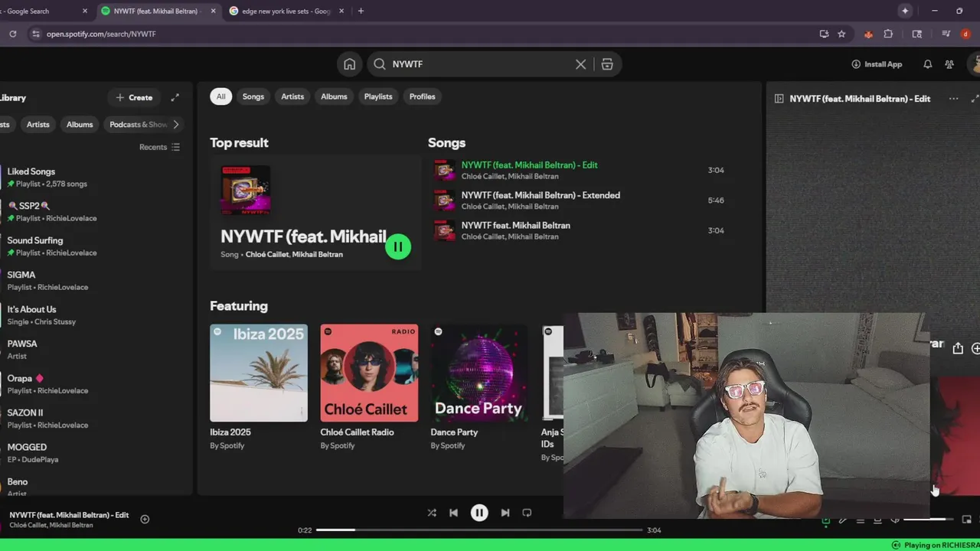Image resolution: width=980 pixels, height=551 pixels.
Task: Open the SIGMA playlist
Action: [x=93, y=281]
